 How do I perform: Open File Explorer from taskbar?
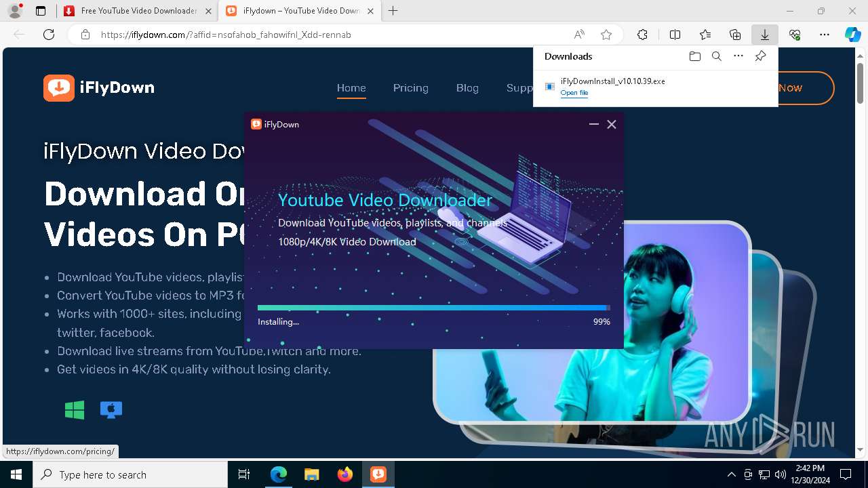[x=311, y=474]
